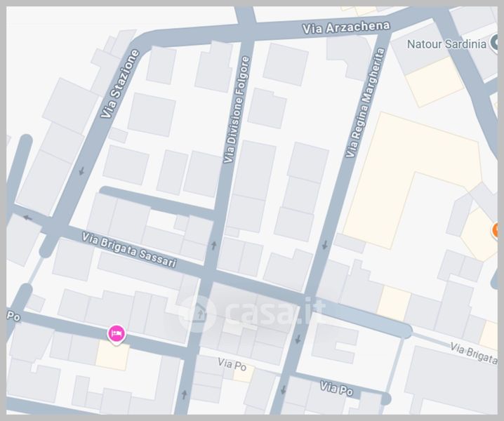This screenshot has height=421, width=504.
Task: Click the casa.it house logo watermark
Action: click(x=197, y=314)
